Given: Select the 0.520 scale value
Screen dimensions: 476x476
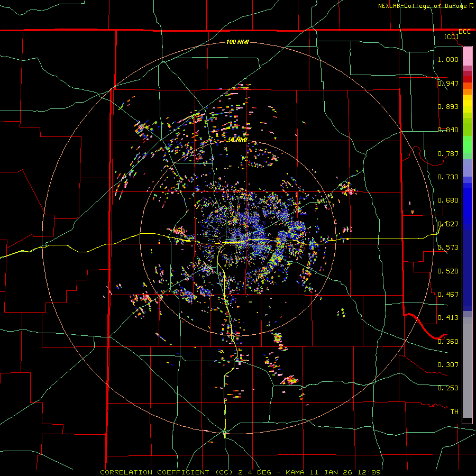Looking at the screenshot, I should (x=448, y=271).
